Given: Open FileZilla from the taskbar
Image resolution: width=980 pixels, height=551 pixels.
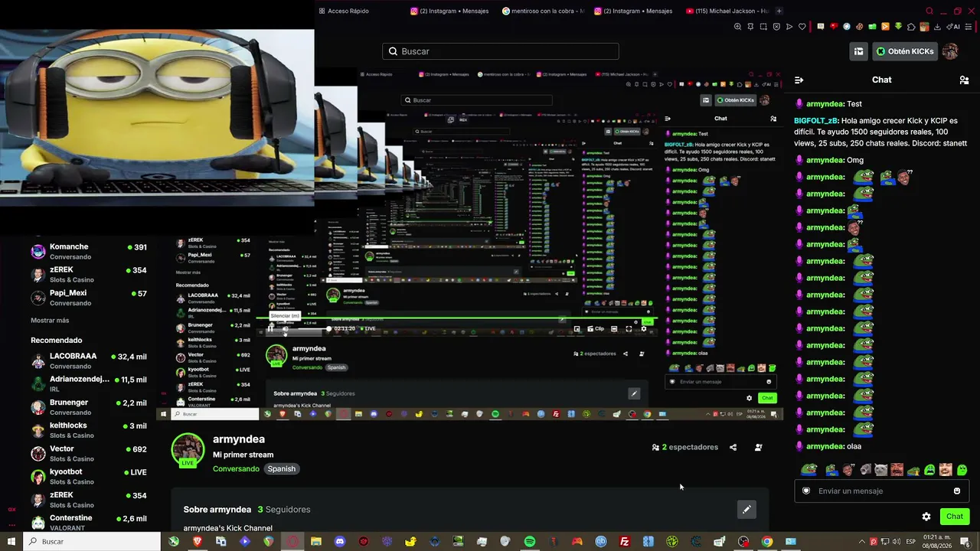Looking at the screenshot, I should (625, 542).
